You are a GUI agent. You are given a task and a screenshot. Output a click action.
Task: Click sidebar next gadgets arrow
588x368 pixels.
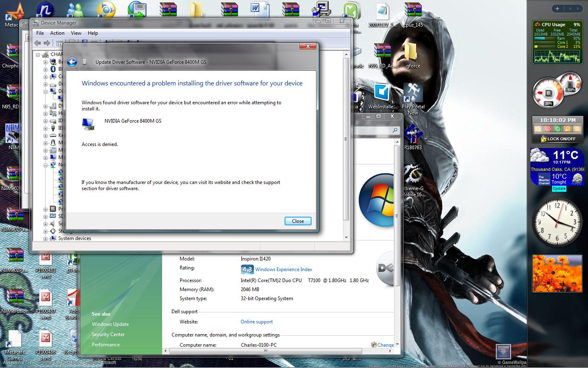click(x=579, y=8)
